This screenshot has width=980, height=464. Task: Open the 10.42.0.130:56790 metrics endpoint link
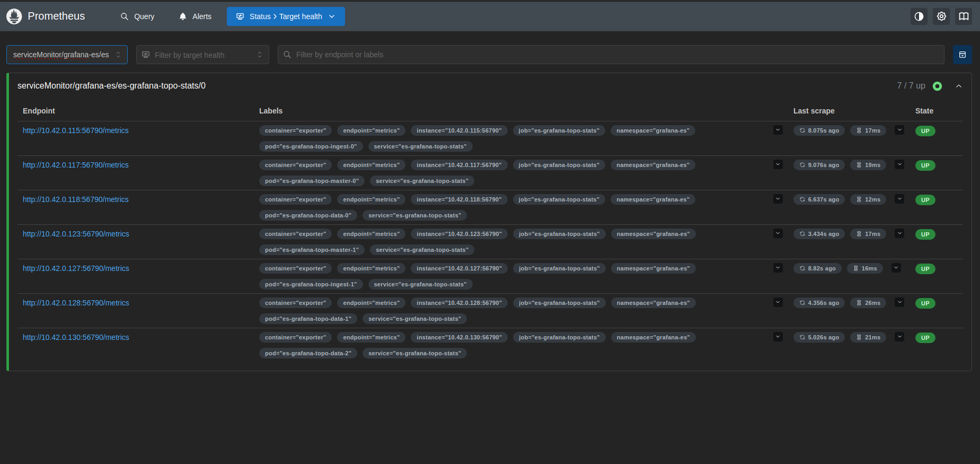(76, 337)
